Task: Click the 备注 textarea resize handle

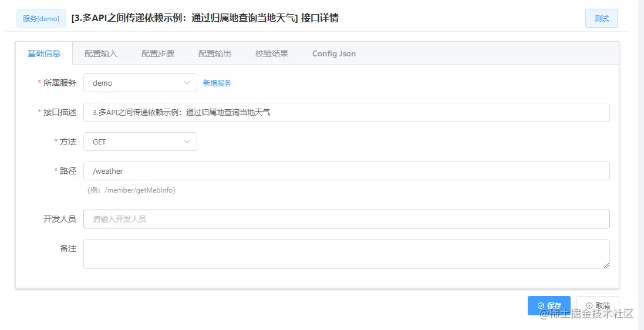Action: click(606, 265)
